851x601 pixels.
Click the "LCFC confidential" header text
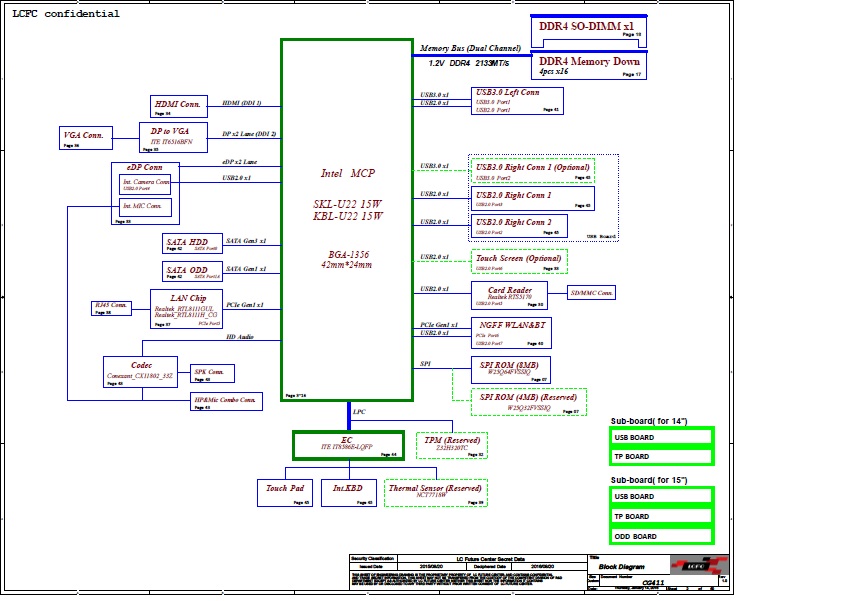[66, 14]
